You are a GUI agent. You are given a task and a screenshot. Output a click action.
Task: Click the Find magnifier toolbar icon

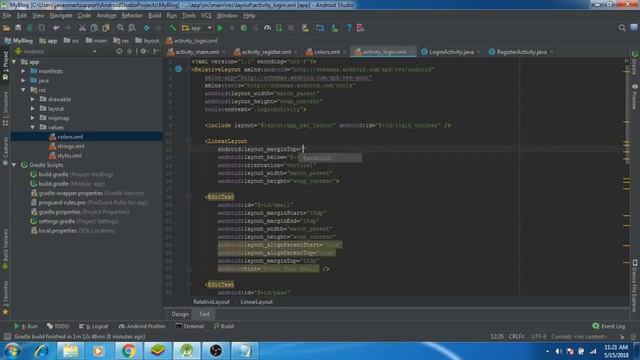click(x=120, y=28)
